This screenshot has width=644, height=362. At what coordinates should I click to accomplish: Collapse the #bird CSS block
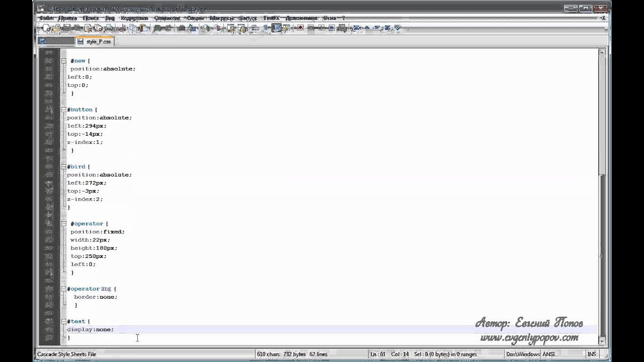(64, 166)
